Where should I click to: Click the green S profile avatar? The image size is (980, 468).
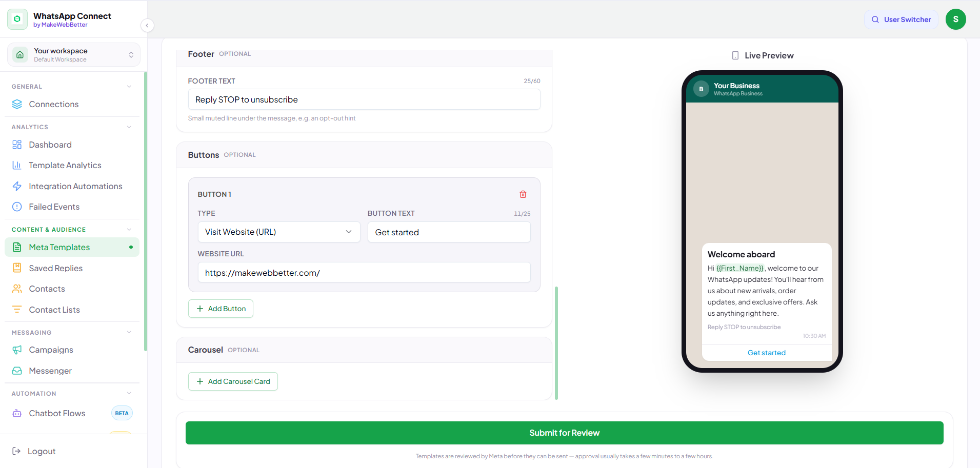click(x=956, y=19)
